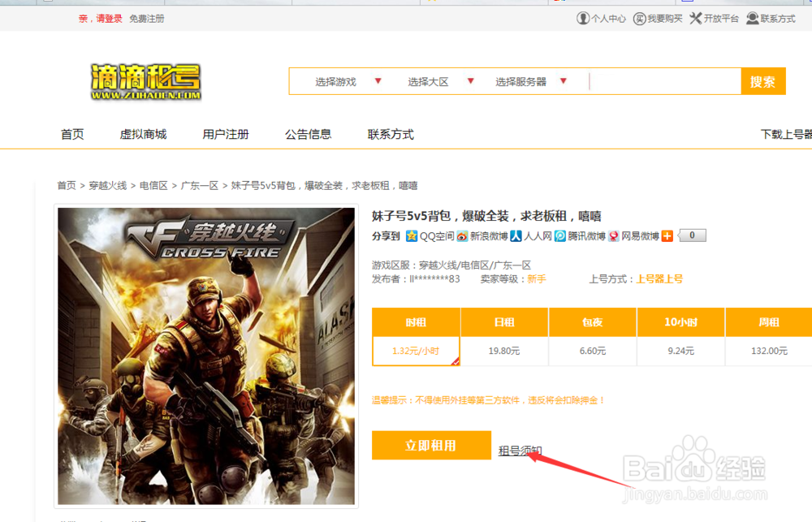Choose the 19.80元 daily price option
This screenshot has height=522, width=812.
[504, 351]
